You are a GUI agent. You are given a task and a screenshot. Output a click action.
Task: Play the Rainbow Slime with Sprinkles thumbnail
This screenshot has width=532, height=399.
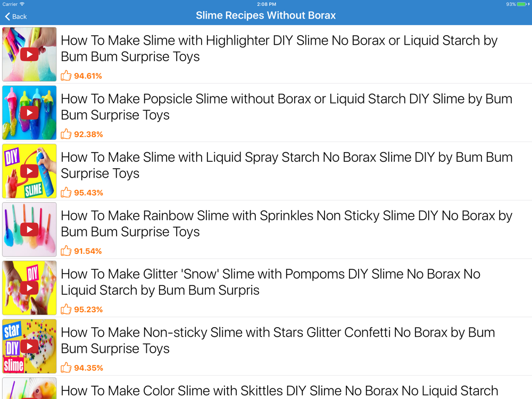pos(29,229)
